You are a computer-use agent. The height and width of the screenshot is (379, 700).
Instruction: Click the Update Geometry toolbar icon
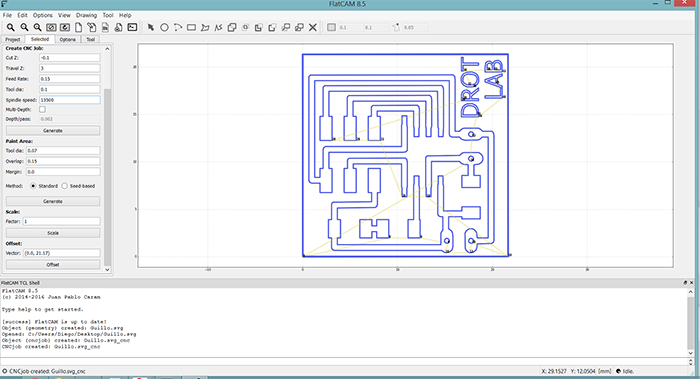[x=105, y=27]
